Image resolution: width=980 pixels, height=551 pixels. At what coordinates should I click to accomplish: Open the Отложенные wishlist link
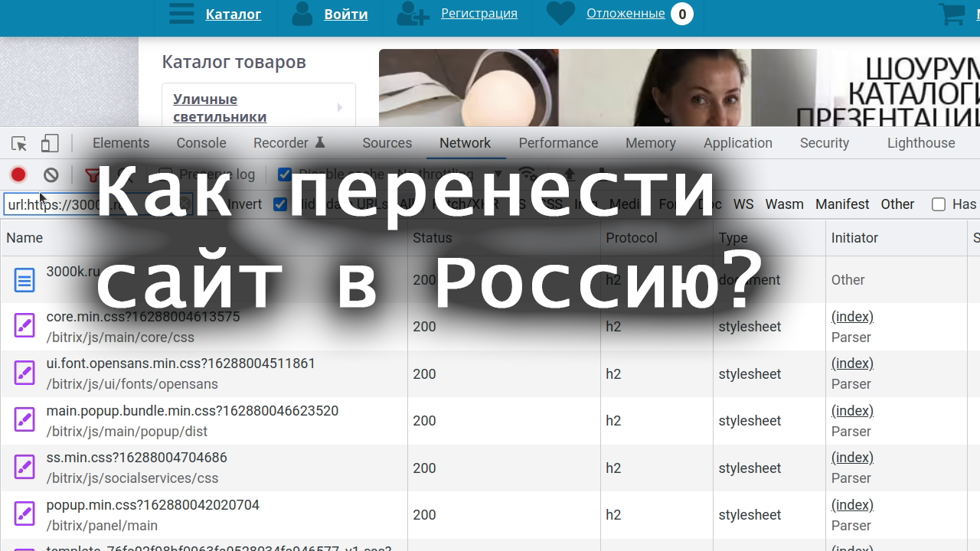point(626,13)
